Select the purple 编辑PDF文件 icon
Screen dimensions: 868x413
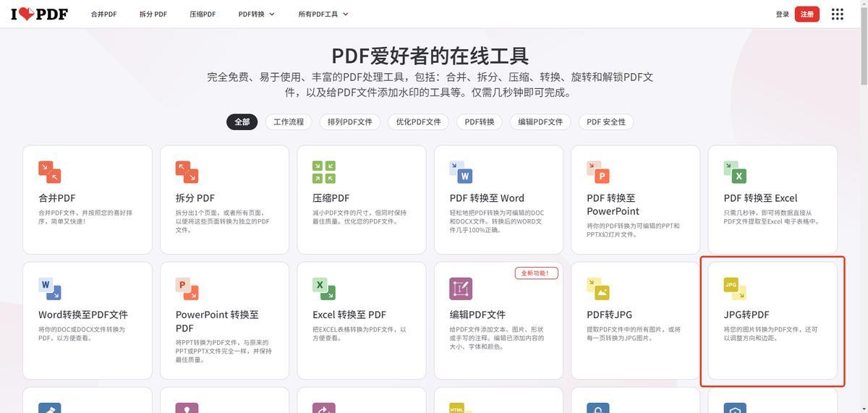461,289
